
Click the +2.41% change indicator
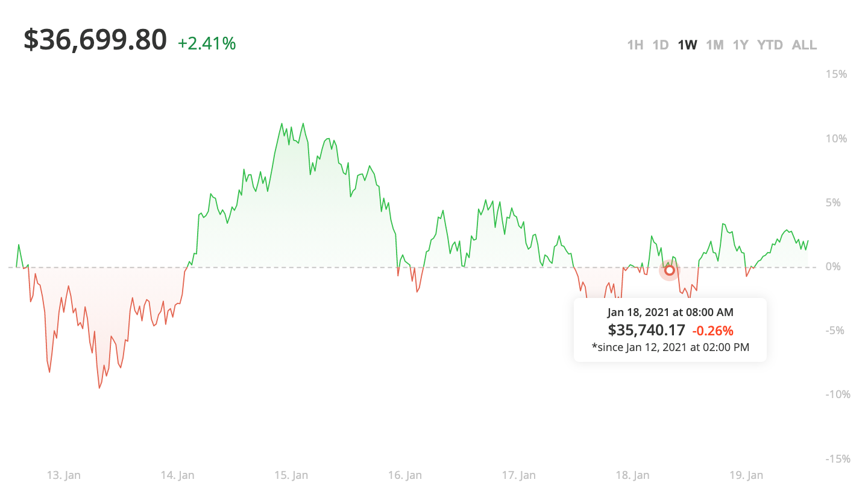coord(207,43)
